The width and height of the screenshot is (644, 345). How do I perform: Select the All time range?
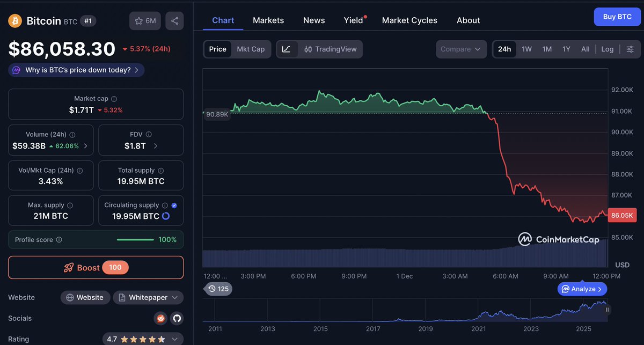[x=586, y=49]
